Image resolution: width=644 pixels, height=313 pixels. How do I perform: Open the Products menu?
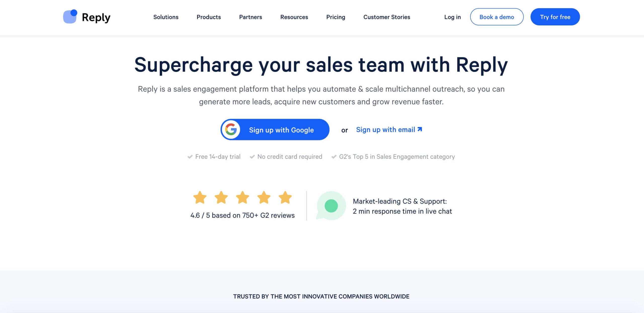click(209, 17)
